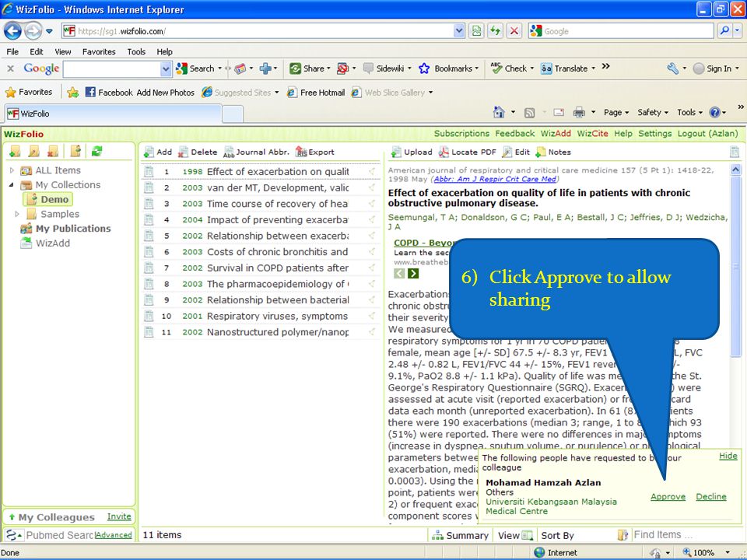Select item 7 Survival in COPD patients

(260, 268)
